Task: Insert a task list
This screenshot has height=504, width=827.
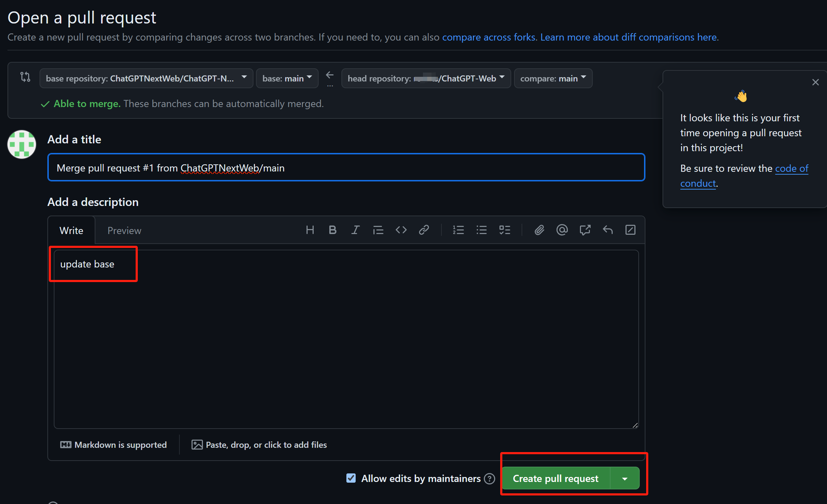Action: click(504, 230)
